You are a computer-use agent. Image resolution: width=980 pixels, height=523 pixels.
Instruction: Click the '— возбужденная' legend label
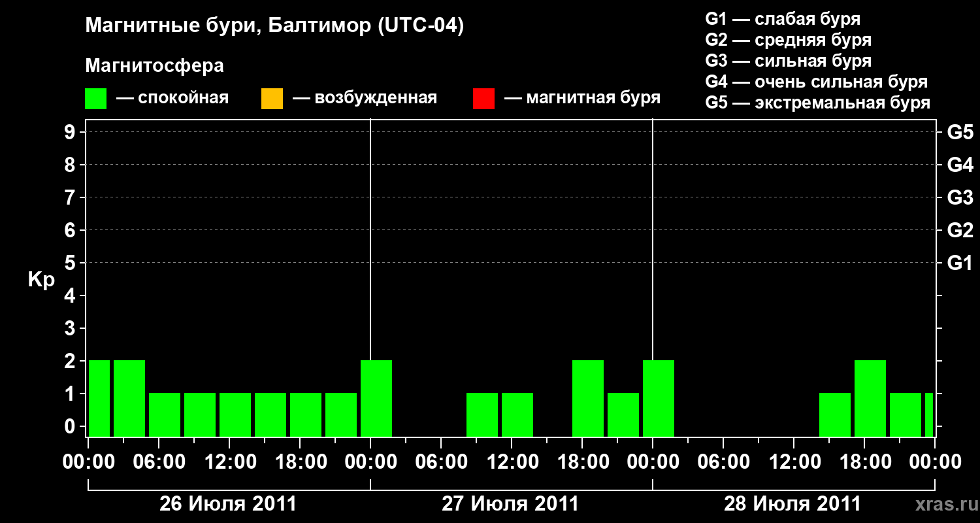(365, 98)
